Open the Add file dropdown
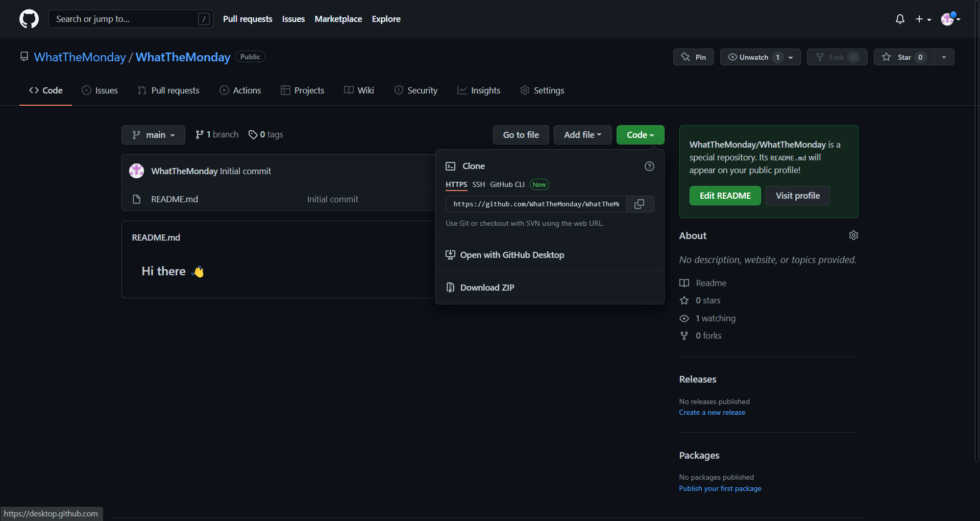Image resolution: width=980 pixels, height=521 pixels. 582,135
